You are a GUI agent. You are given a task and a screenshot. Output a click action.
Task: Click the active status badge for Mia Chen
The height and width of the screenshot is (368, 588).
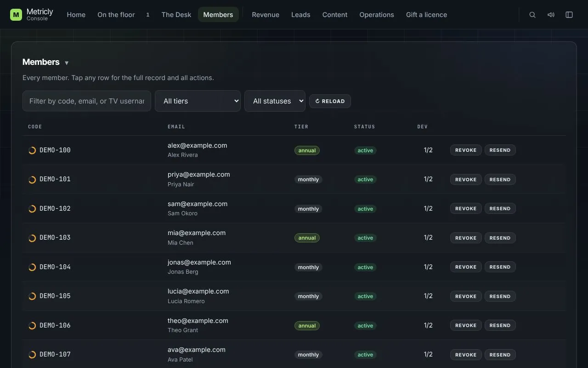(365, 238)
